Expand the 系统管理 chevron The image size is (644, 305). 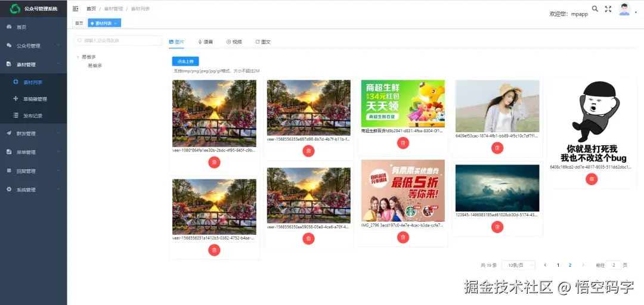click(58, 189)
